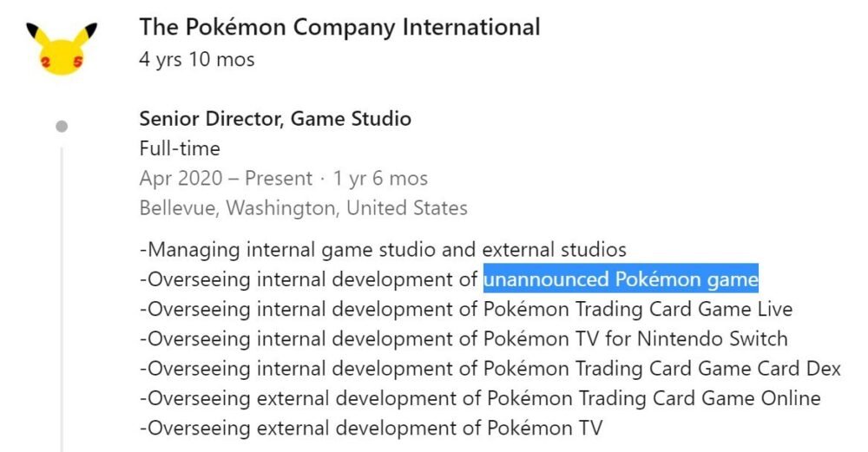Click the last line ending in Pokémon TV

click(371, 428)
